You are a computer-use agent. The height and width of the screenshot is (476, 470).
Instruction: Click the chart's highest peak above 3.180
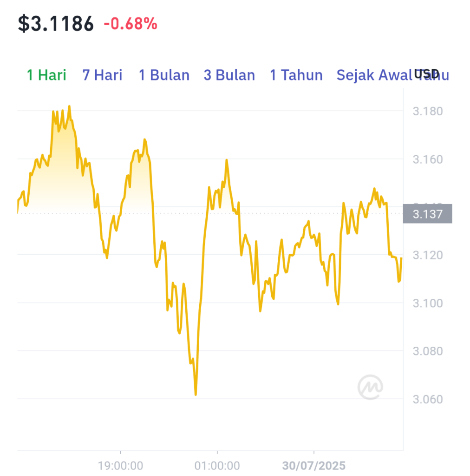[70, 106]
